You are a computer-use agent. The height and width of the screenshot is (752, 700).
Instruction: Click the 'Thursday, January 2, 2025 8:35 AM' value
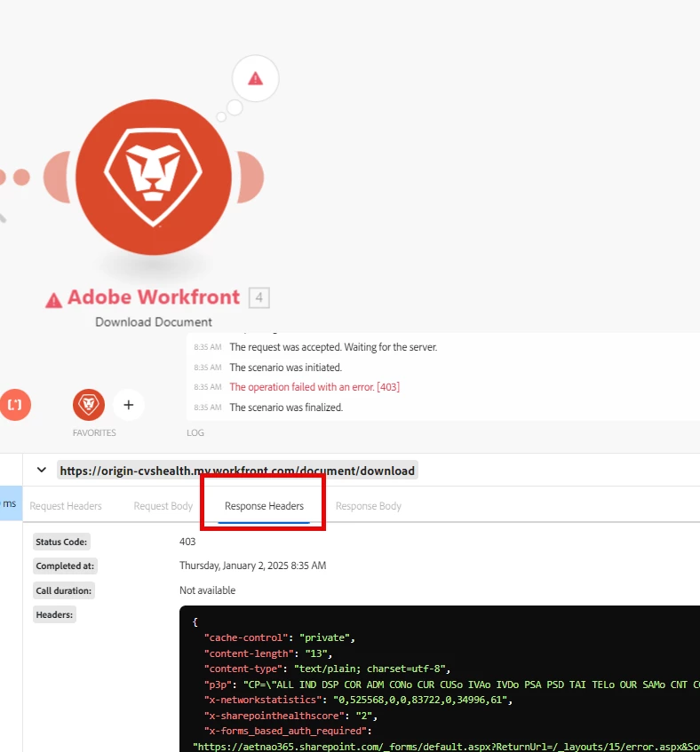[x=253, y=566]
